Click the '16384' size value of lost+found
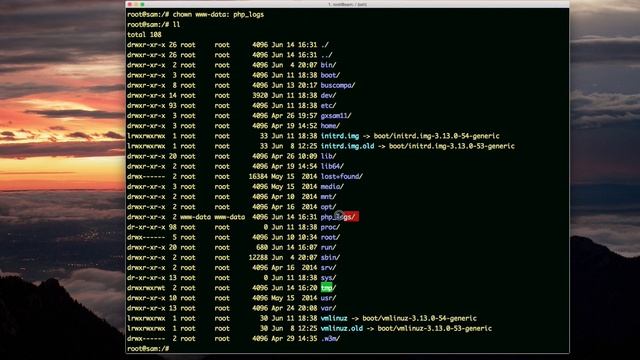The height and width of the screenshot is (360, 640). click(x=258, y=176)
